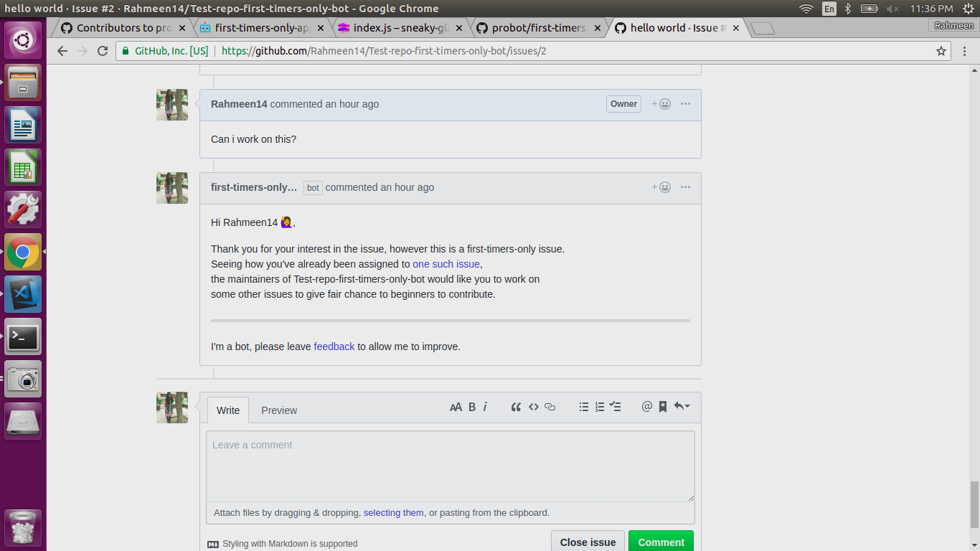Open saved replies dropdown arrow
980x551 pixels.
click(x=682, y=407)
